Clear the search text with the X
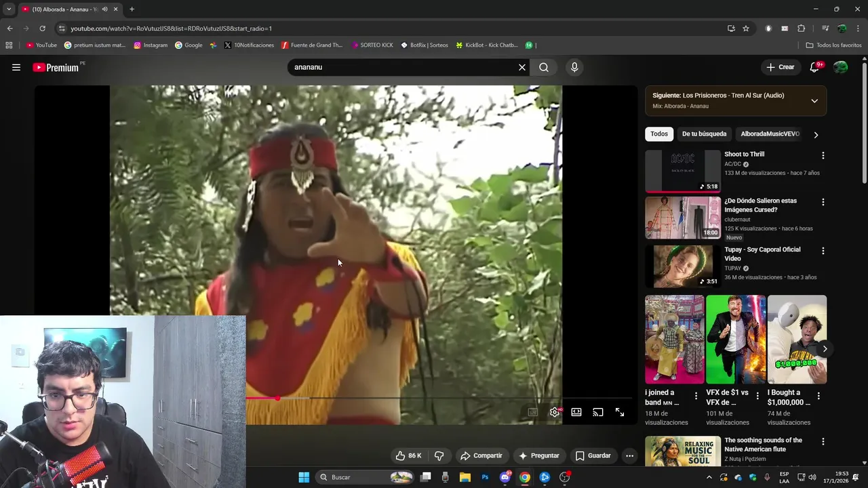This screenshot has height=488, width=868. pyautogui.click(x=522, y=67)
